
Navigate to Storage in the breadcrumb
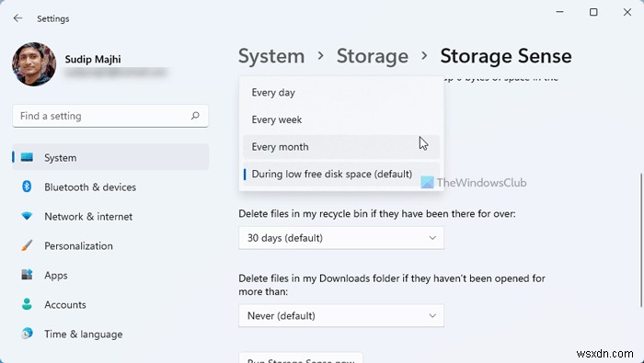(373, 56)
